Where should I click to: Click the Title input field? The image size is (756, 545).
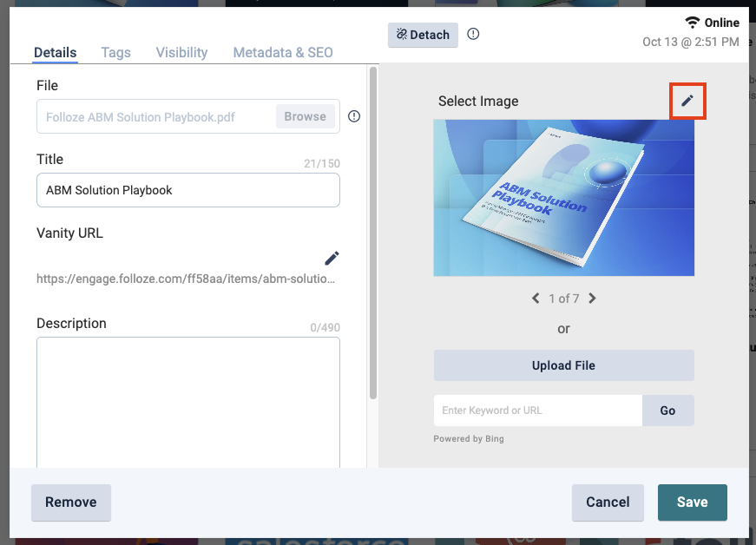[187, 190]
